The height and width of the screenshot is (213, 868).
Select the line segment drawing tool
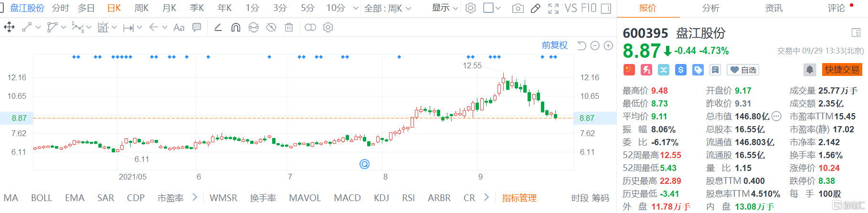tap(27, 27)
